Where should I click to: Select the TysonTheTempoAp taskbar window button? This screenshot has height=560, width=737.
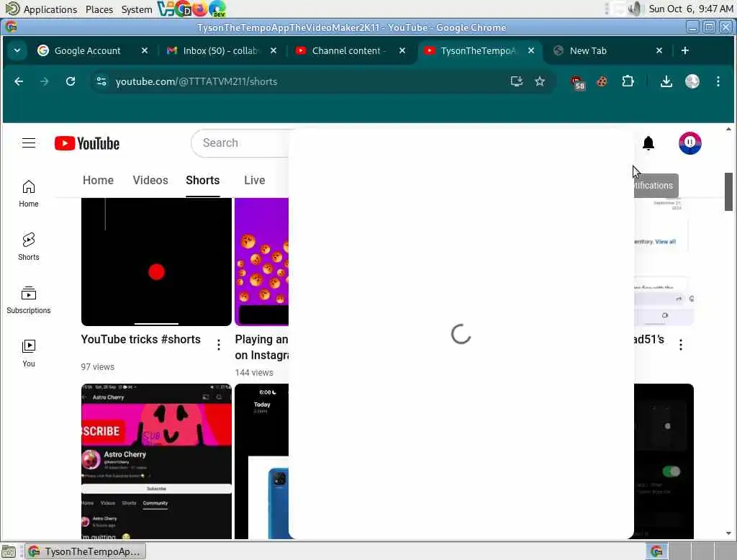pyautogui.click(x=86, y=551)
